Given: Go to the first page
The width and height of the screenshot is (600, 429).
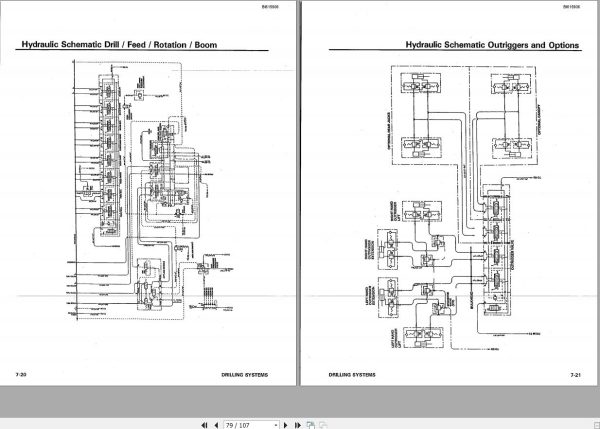Looking at the screenshot, I should tap(204, 425).
